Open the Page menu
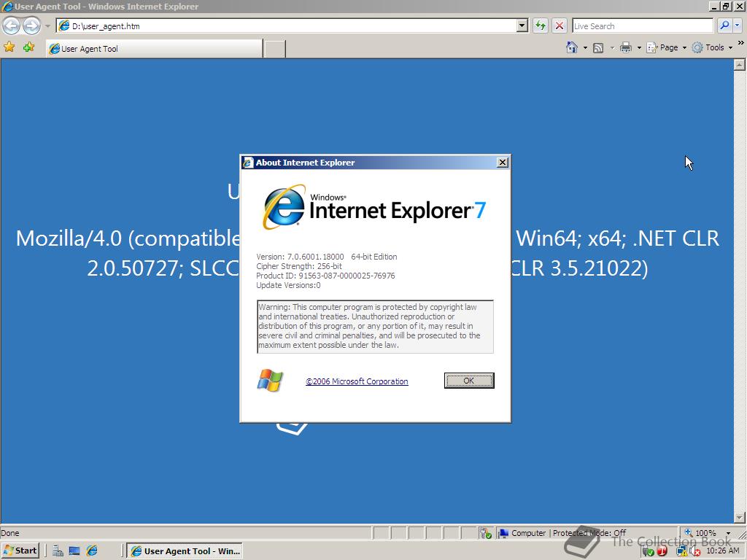747x560 pixels. point(666,47)
